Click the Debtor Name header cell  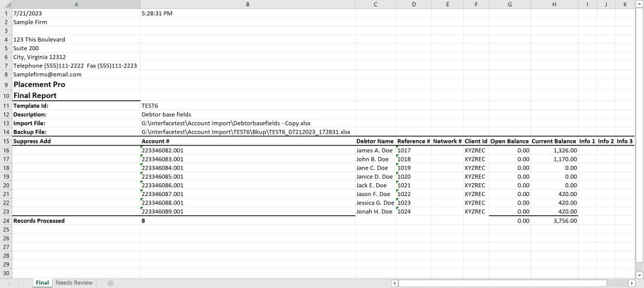click(375, 141)
